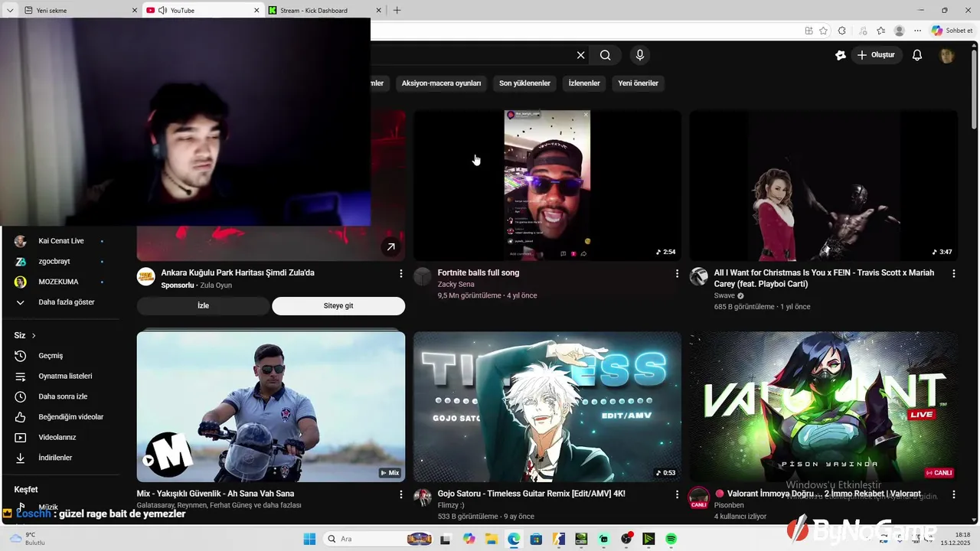Open the Daha sonra izle clock icon
980x551 pixels.
click(x=21, y=396)
